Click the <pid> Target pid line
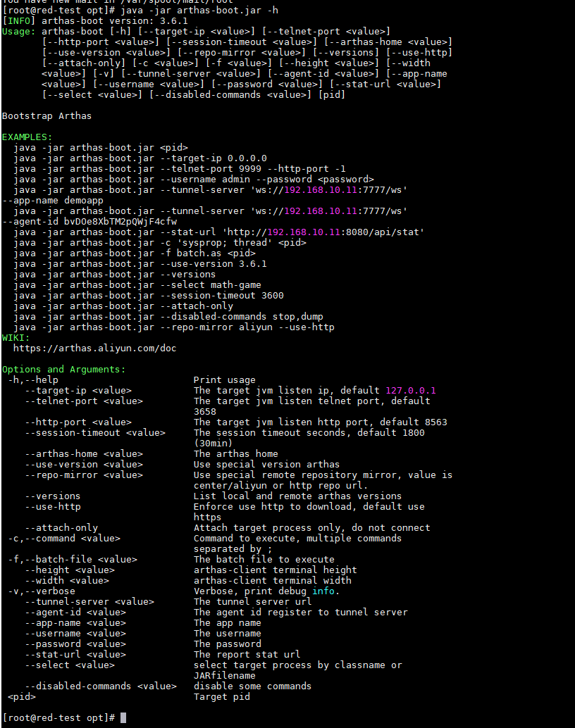The image size is (575, 728). [21, 696]
